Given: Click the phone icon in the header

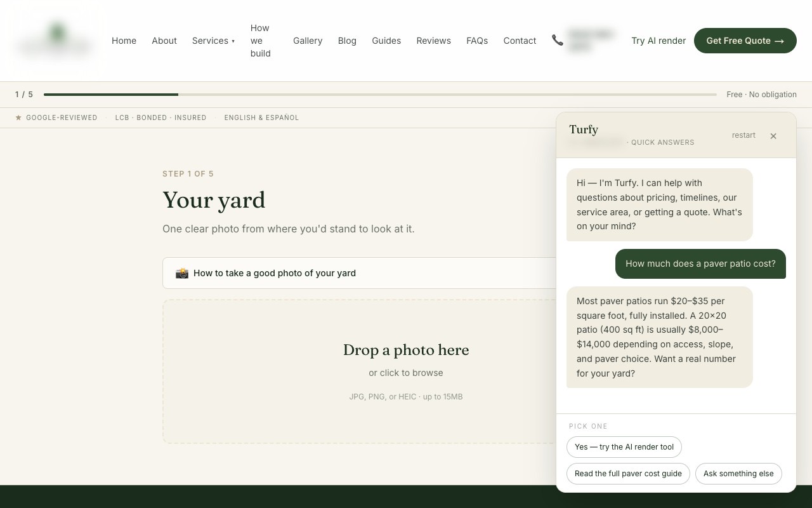Looking at the screenshot, I should point(558,40).
